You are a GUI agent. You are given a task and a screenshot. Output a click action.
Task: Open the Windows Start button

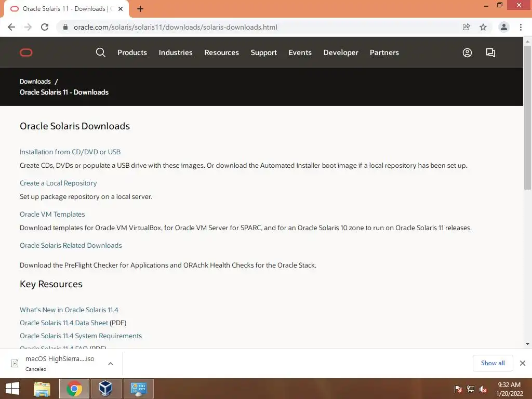[x=12, y=389]
